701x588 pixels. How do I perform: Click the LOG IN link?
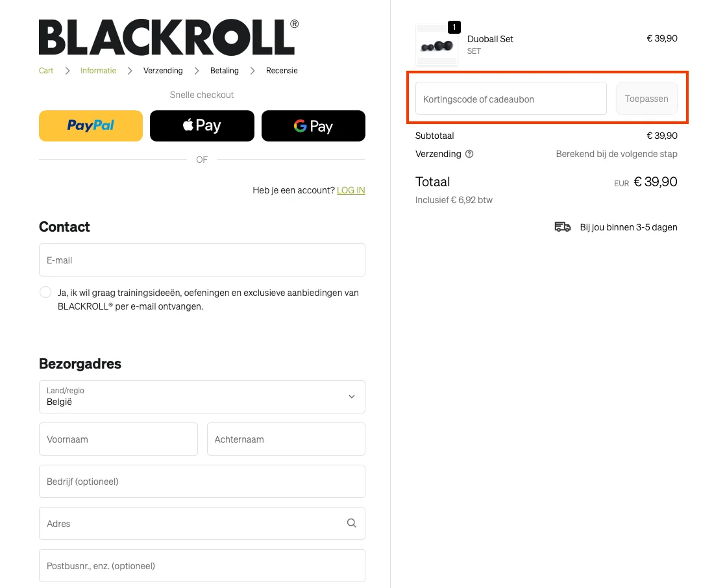(x=350, y=190)
